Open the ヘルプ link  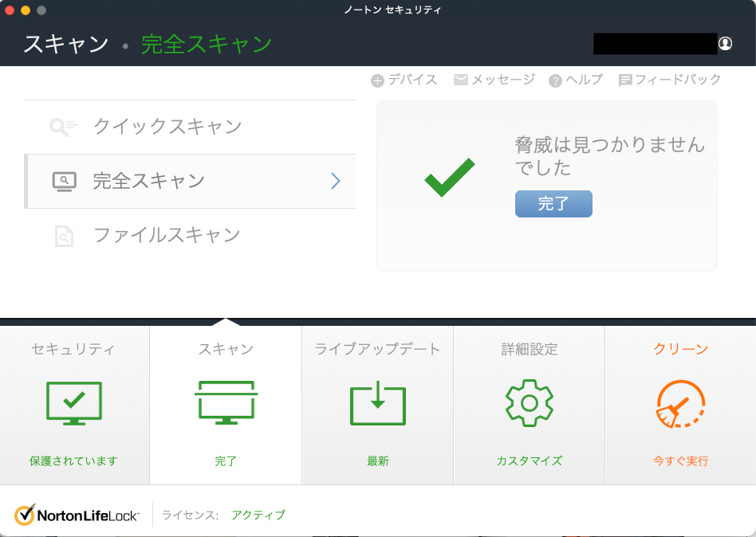pyautogui.click(x=576, y=80)
